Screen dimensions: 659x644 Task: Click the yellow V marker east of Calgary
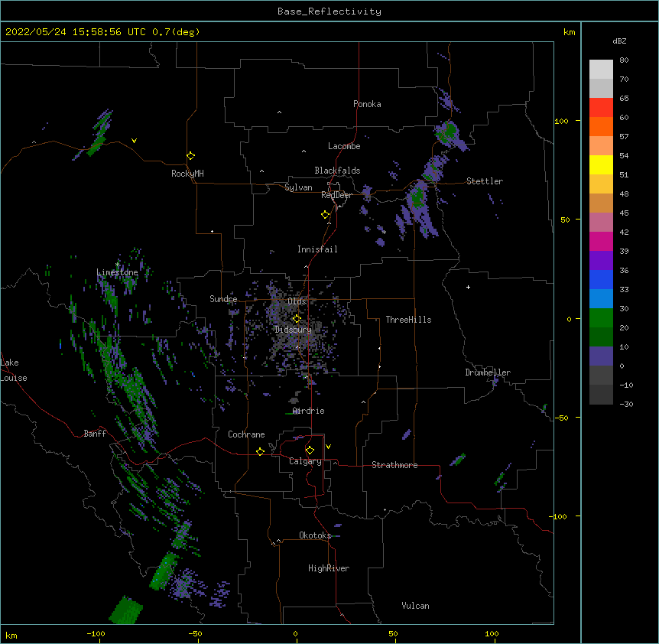click(328, 447)
